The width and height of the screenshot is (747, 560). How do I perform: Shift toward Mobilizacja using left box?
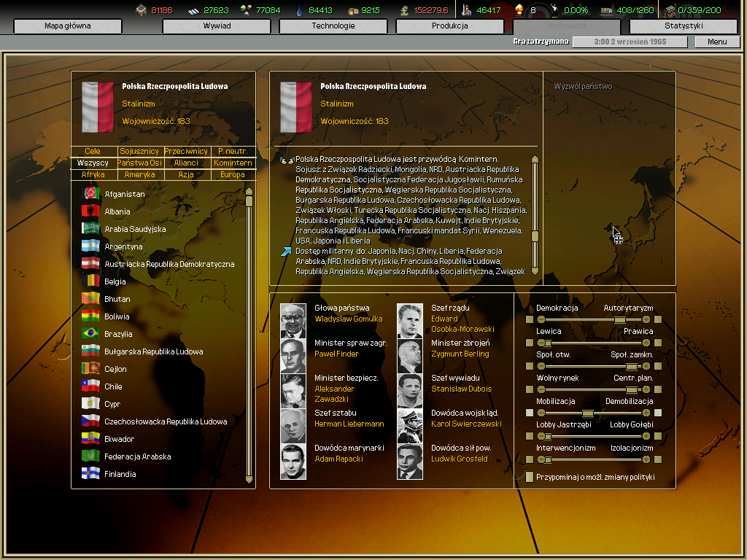tap(530, 413)
